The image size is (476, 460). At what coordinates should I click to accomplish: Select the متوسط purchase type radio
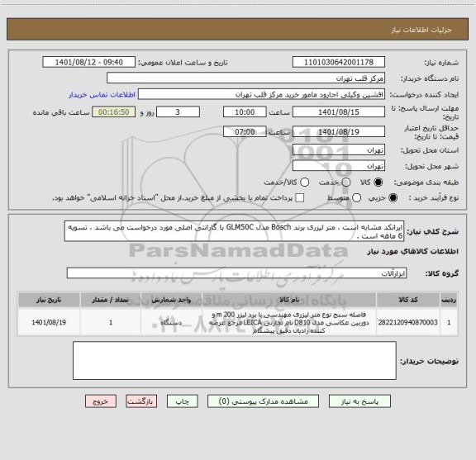coord(356,198)
